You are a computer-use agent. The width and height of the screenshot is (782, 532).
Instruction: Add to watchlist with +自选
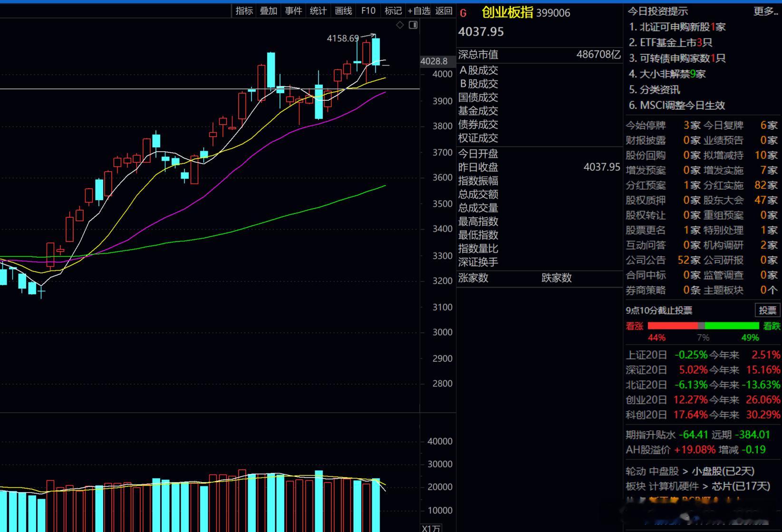[419, 10]
